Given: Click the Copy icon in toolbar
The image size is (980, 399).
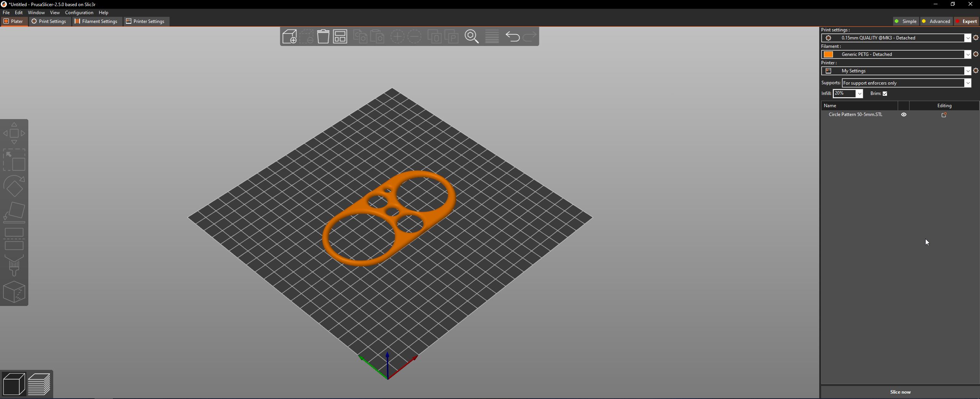Looking at the screenshot, I should coord(360,36).
